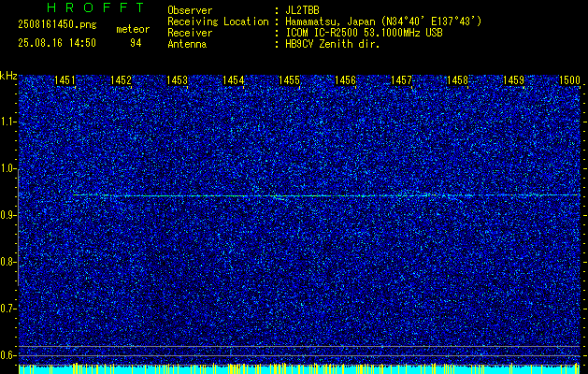Click the date stamp 25.08.16 14:50
This screenshot has width=588, height=374.
point(57,43)
